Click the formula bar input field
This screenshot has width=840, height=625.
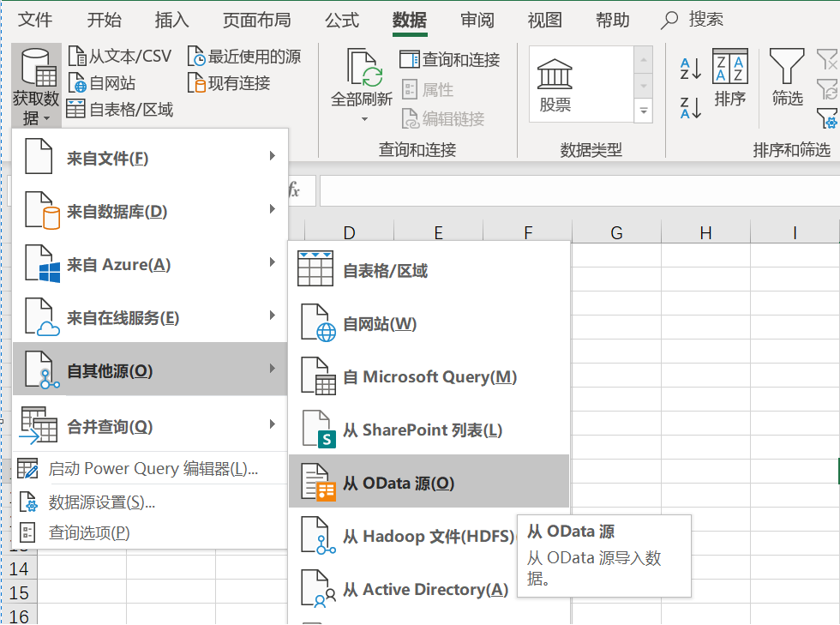574,190
